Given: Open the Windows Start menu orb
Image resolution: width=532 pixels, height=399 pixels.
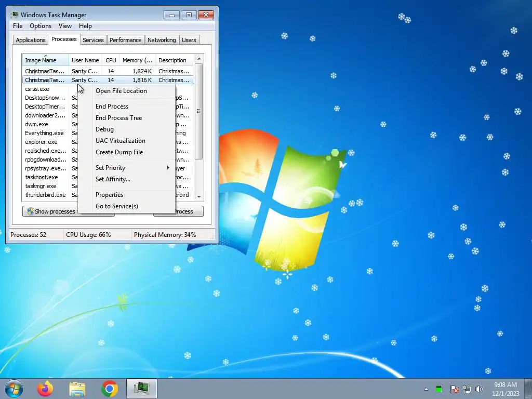Looking at the screenshot, I should (x=14, y=389).
